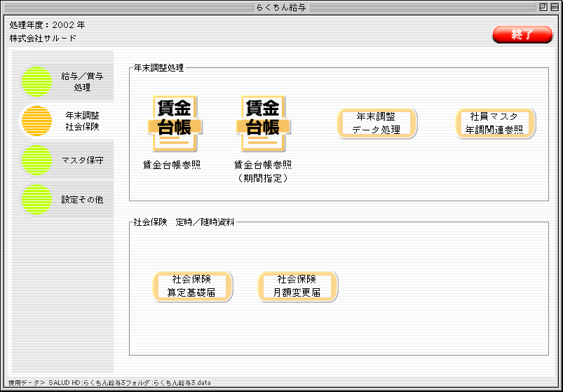Click the 社会保険 定時/随時資料 group heading
This screenshot has width=563, height=392.
click(x=184, y=222)
